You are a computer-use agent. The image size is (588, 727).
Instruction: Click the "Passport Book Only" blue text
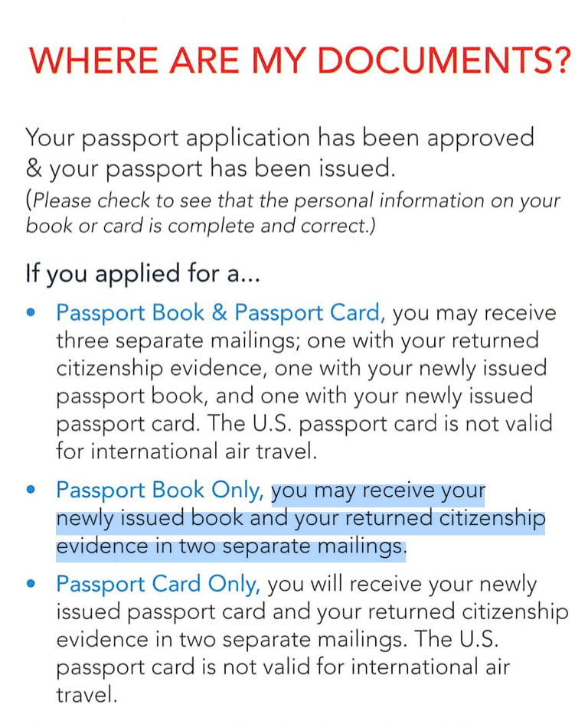(161, 490)
